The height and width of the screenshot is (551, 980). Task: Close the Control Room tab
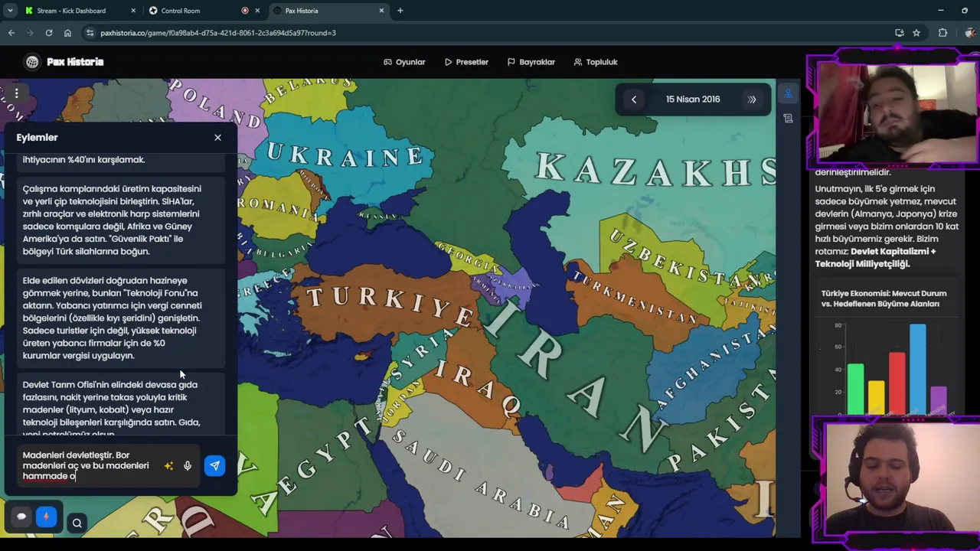click(257, 11)
